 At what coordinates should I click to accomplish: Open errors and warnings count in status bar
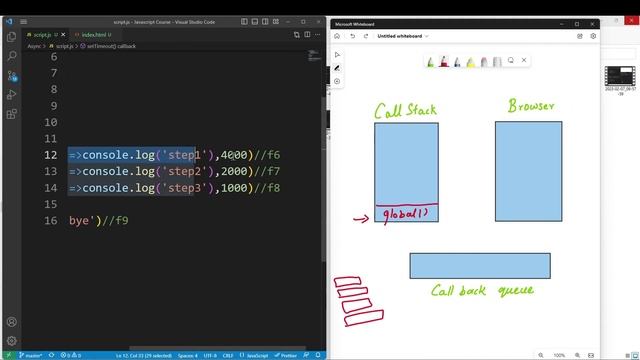[x=71, y=356]
